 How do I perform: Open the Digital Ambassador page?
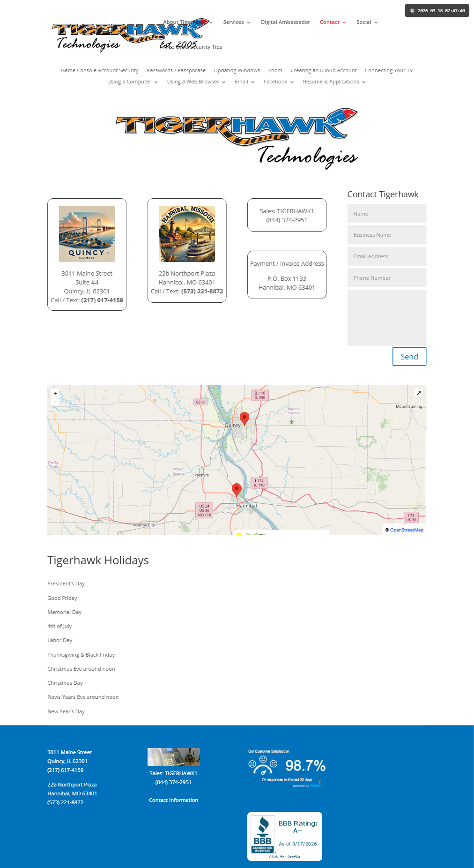point(285,22)
